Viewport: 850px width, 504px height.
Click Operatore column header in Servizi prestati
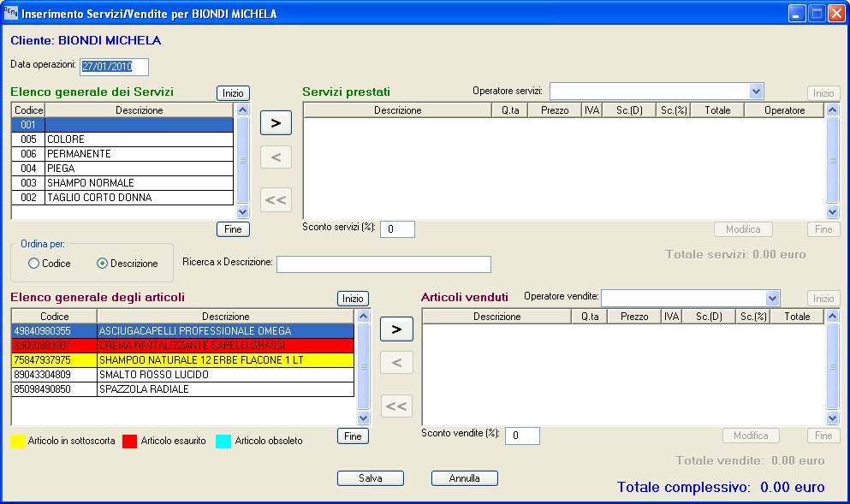pyautogui.click(x=784, y=110)
